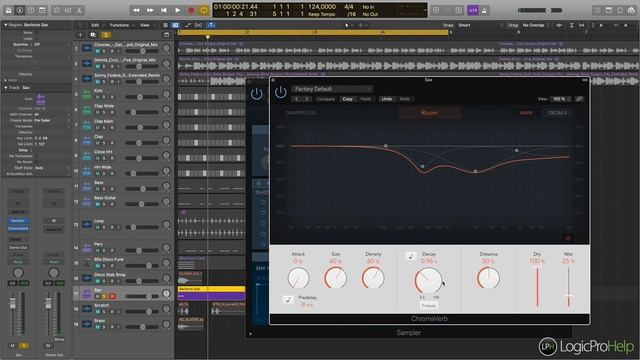Click the Duplicate Track button
Image resolution: width=640 pixels, height=360 pixels.
point(93,35)
